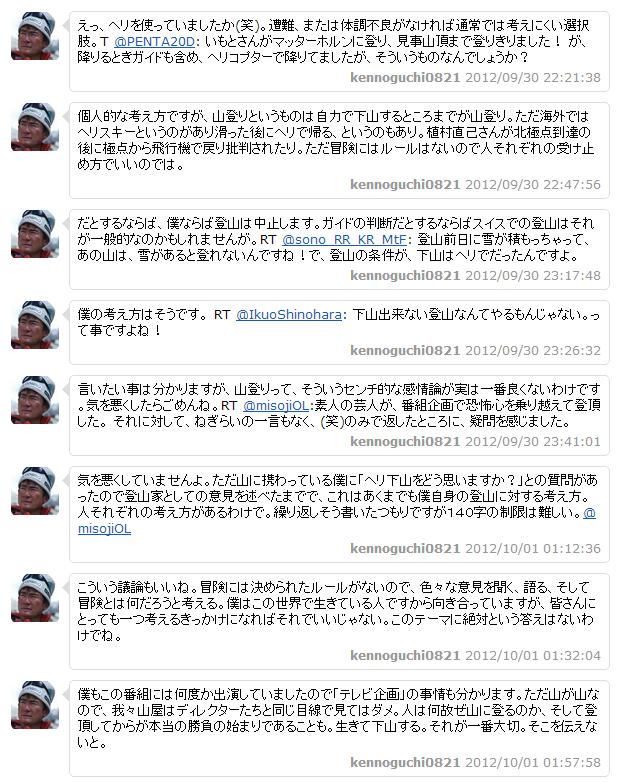Click the avatar beside the 01:32:04 tweet
621x783 pixels.
[x=35, y=598]
